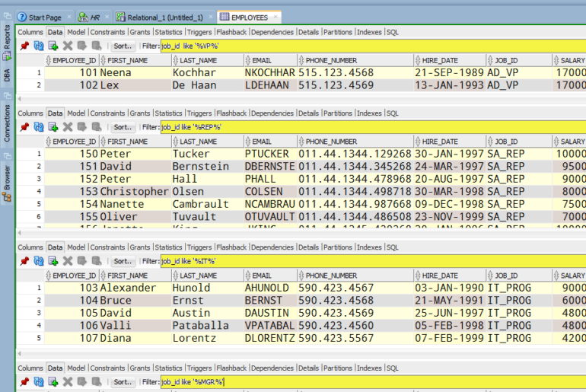The height and width of the screenshot is (392, 586).
Task: Edit the filter field containing '%REP%'
Action: pos(374,127)
